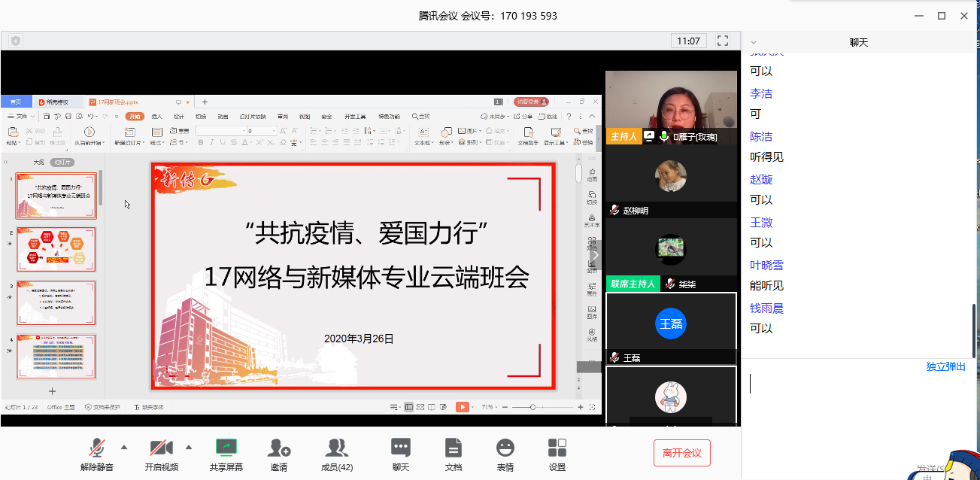Expand microphone options arrow beside 解除静音
Screen dimensions: 980x480
coord(124,447)
